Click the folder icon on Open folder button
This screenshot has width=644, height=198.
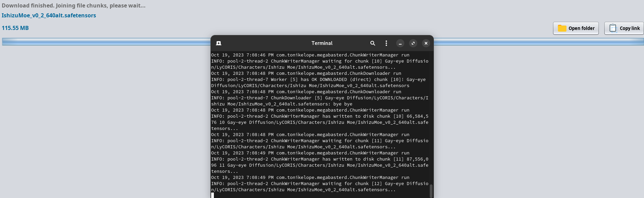tap(563, 28)
